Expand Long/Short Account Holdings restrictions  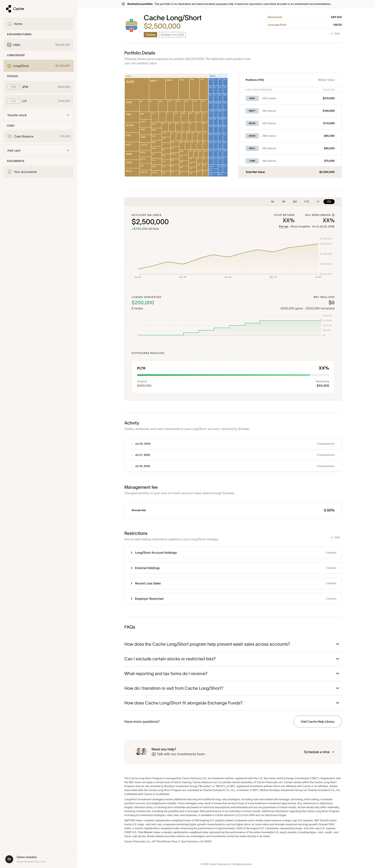(233, 553)
